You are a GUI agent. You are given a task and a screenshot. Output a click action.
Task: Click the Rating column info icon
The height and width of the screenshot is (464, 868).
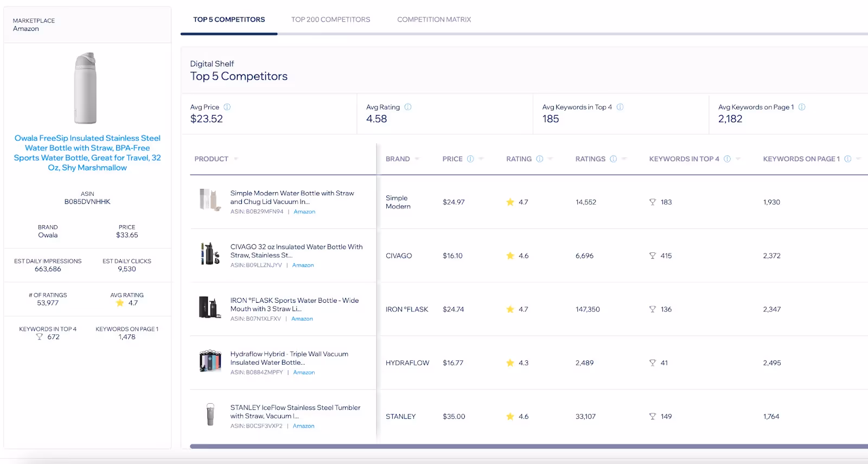[540, 159]
